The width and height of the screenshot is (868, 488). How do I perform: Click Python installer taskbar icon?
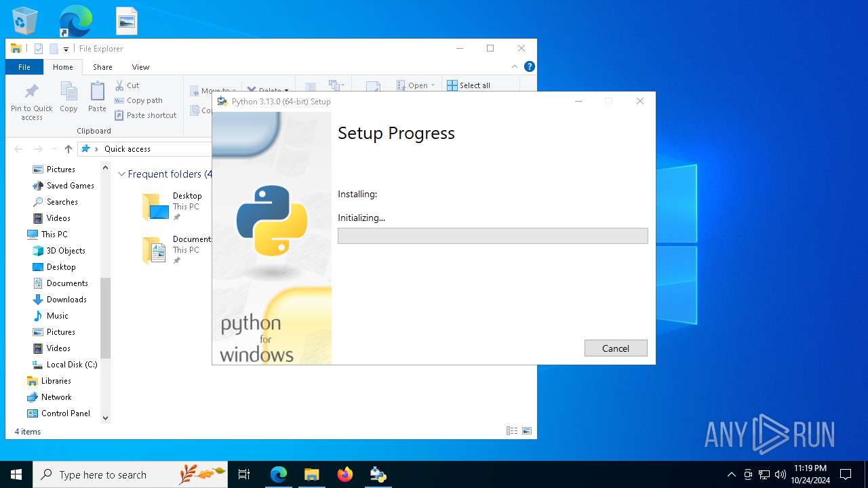[x=378, y=474]
